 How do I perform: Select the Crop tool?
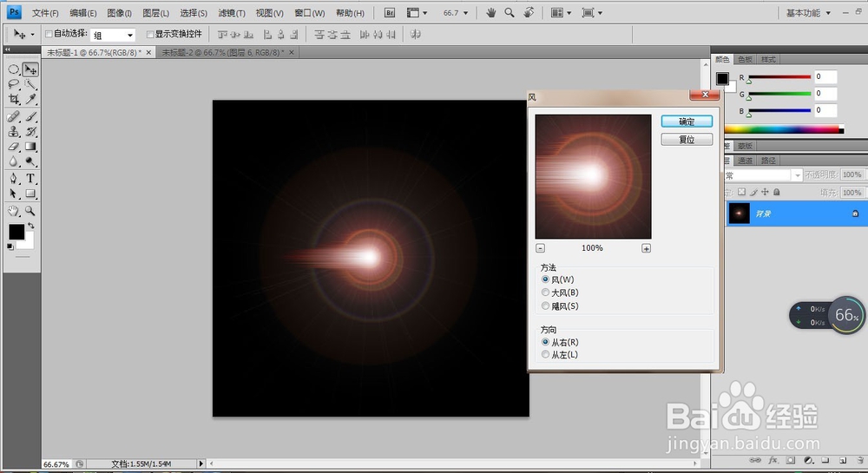point(14,99)
